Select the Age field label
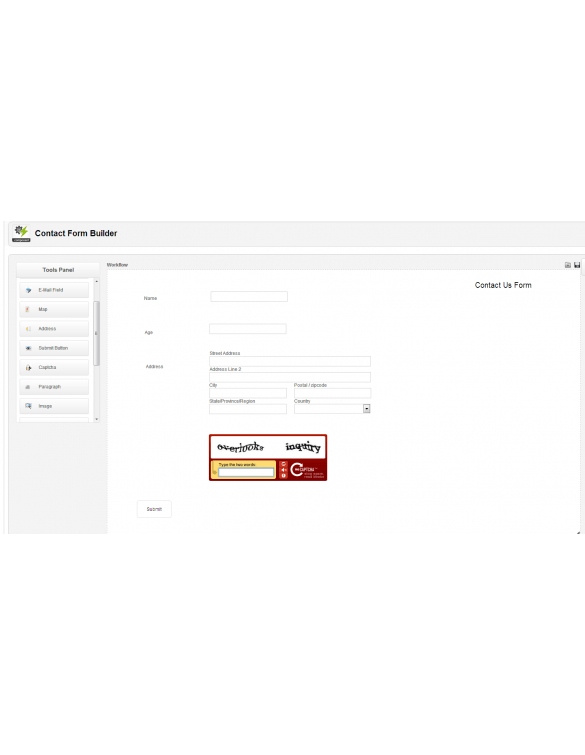Image resolution: width=585 pixels, height=755 pixels. 149,332
